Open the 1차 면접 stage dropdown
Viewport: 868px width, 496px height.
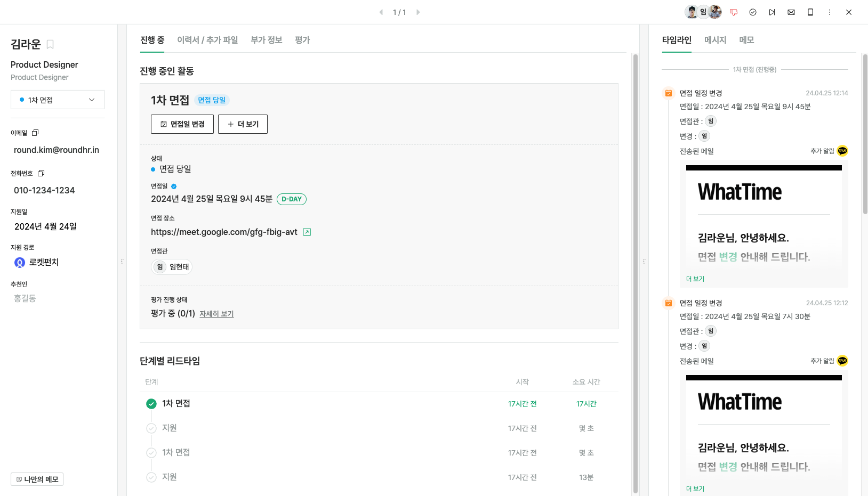(58, 100)
